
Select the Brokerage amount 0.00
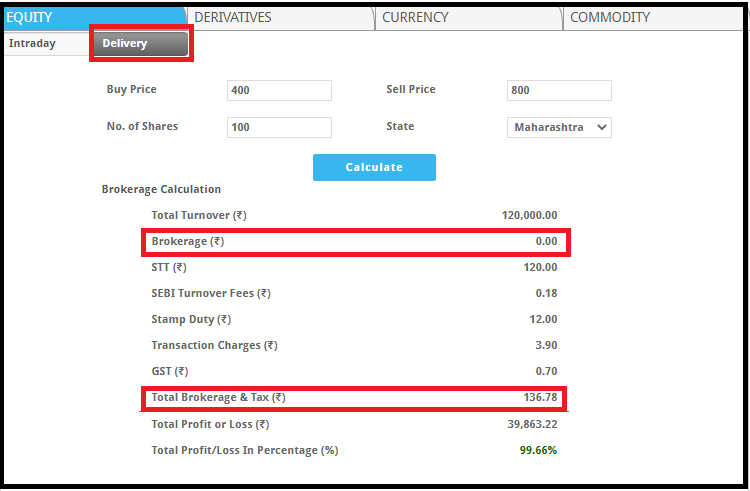pos(546,242)
